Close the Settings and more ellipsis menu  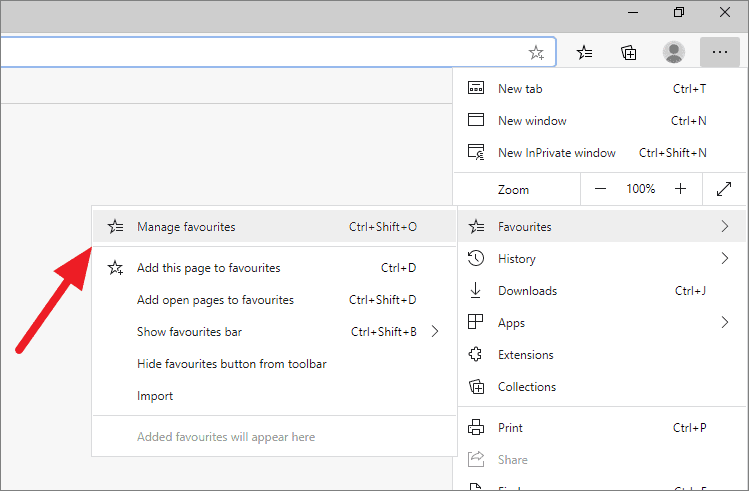coord(719,53)
